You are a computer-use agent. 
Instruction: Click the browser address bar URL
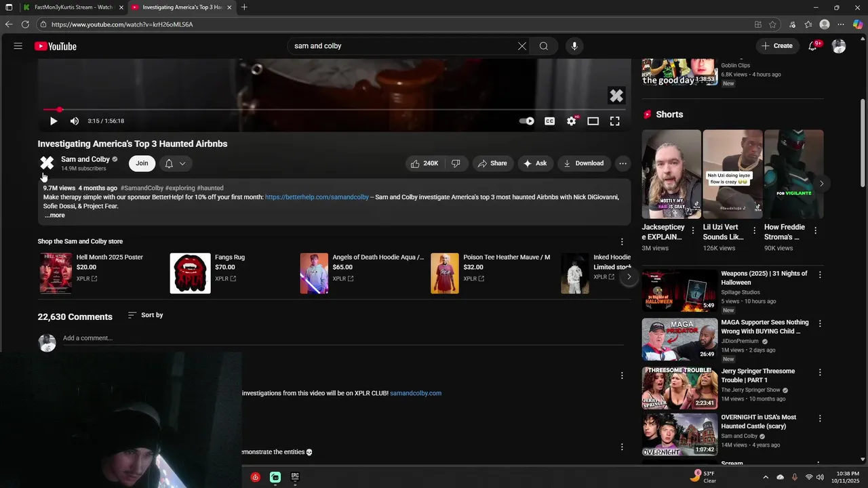[122, 24]
